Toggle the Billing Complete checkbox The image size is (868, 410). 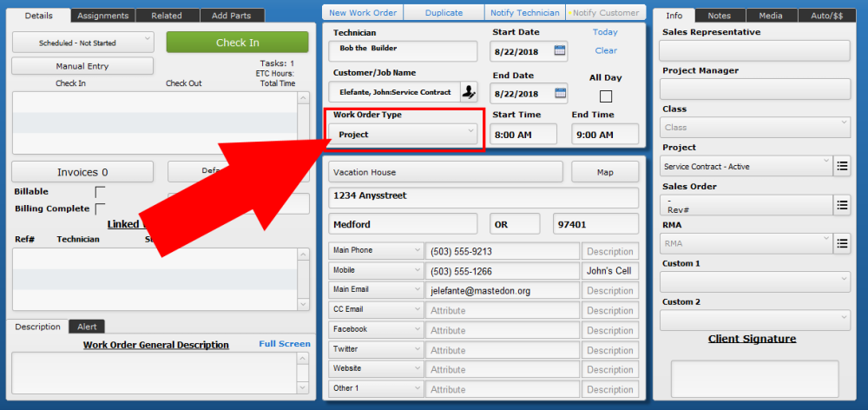(100, 208)
